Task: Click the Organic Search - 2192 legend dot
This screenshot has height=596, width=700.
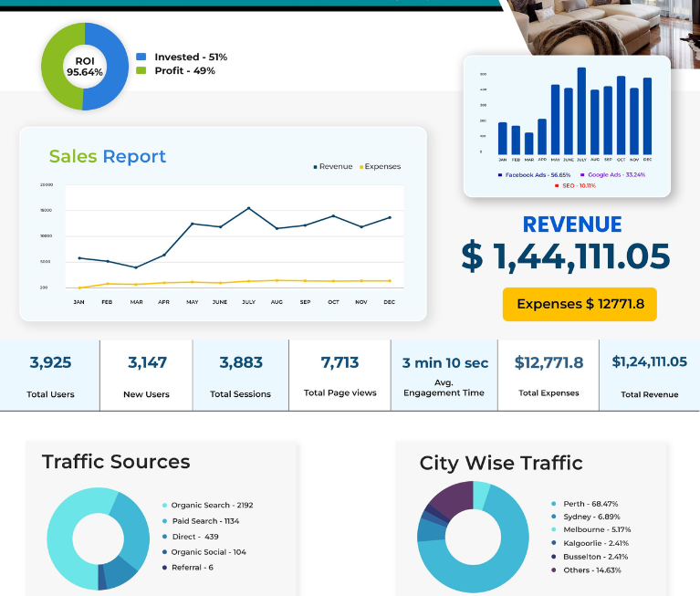Action: (164, 506)
